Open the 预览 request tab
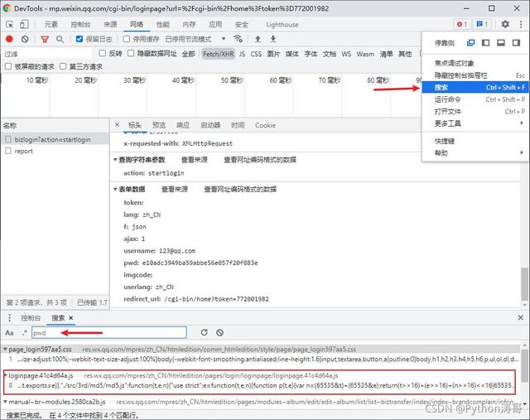The image size is (530, 420). pos(159,125)
